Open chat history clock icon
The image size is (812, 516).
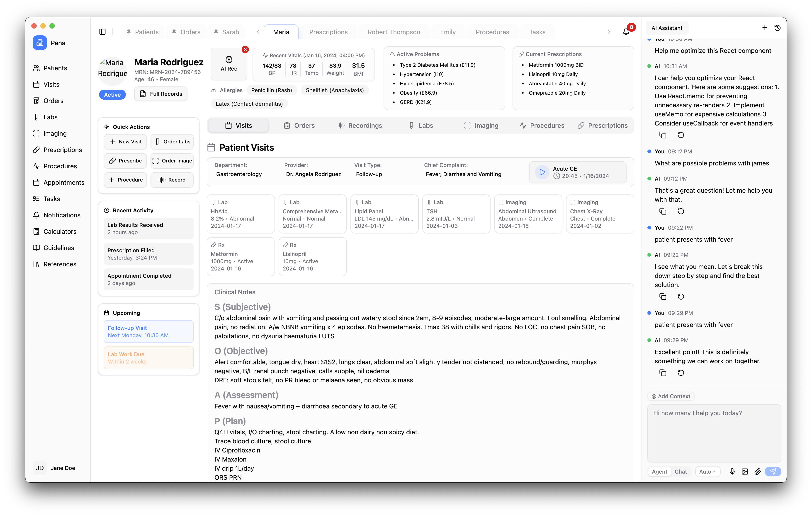[x=777, y=28]
